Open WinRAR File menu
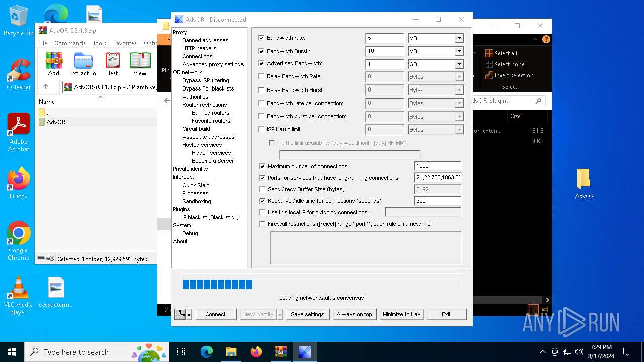Image resolution: width=644 pixels, height=362 pixels. tap(43, 43)
